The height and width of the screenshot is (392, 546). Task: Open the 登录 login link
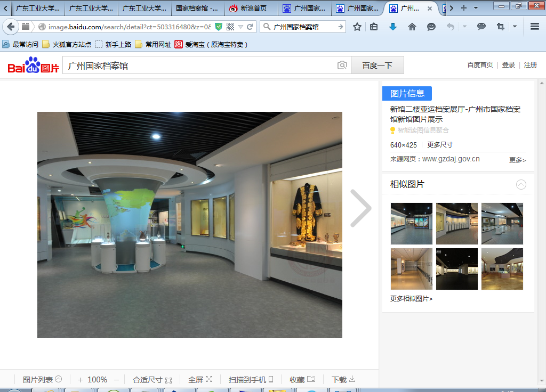point(508,65)
